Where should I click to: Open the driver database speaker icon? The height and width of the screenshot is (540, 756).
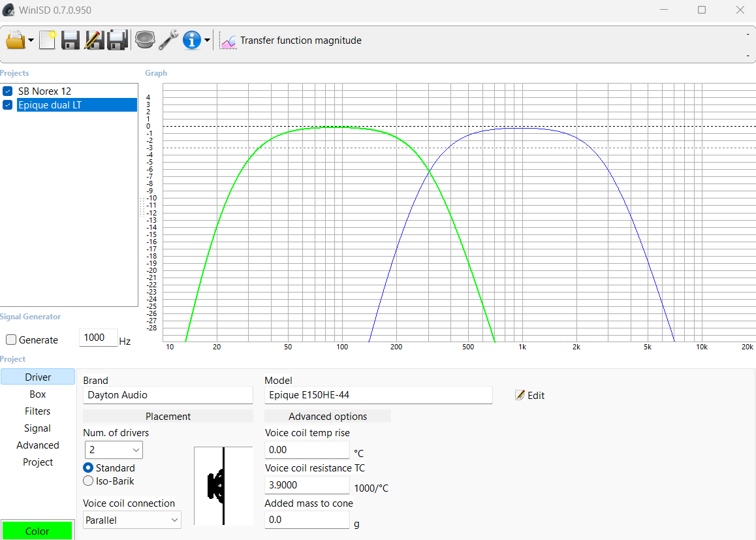click(x=145, y=40)
